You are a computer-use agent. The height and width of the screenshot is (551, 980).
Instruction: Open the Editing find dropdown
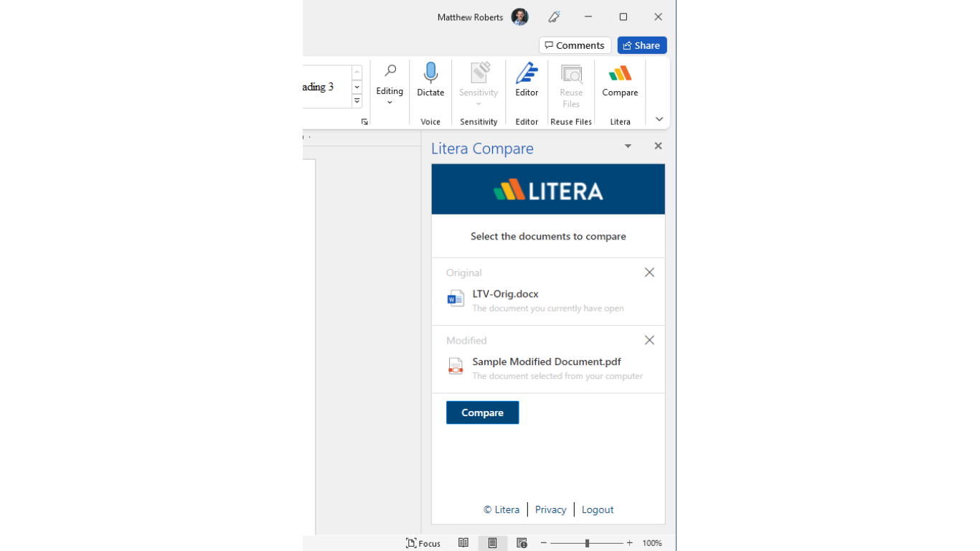coord(390,85)
